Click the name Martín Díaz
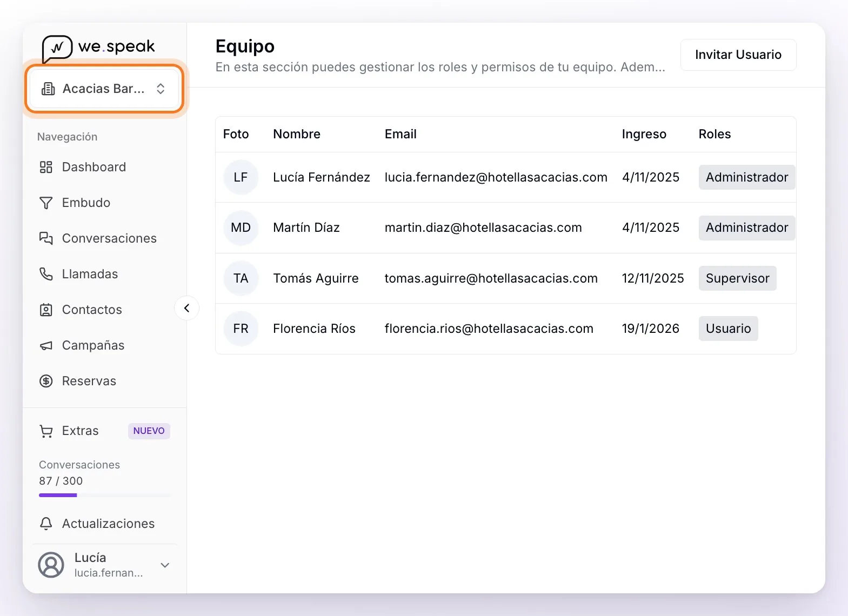848x616 pixels. pos(306,227)
